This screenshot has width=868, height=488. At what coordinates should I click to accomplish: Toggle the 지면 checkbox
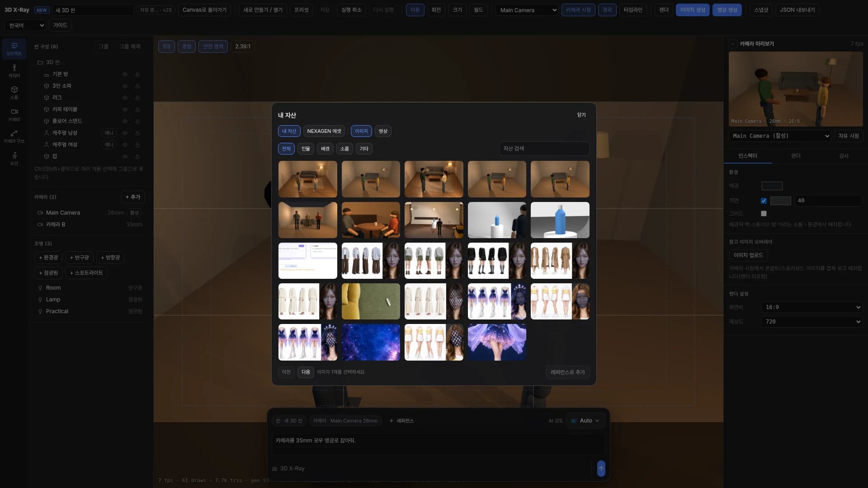click(x=764, y=201)
